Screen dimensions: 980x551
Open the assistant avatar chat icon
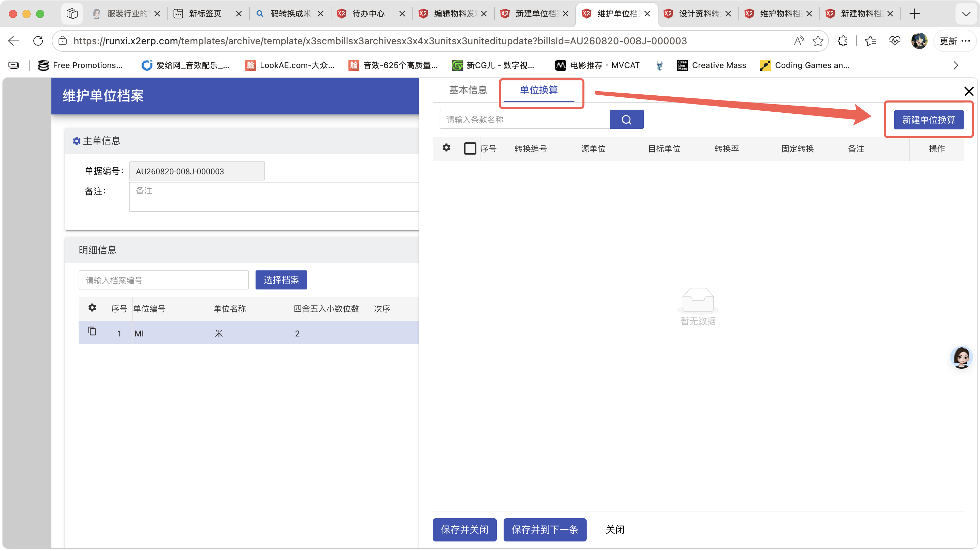[961, 357]
